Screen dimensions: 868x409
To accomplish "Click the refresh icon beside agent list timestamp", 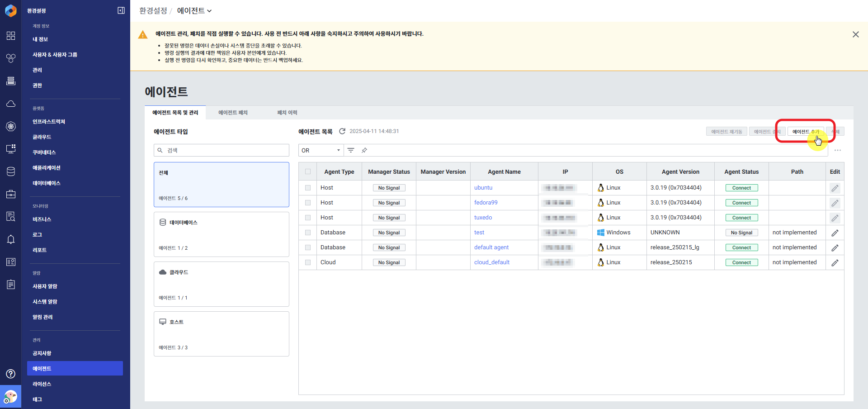I will (342, 131).
